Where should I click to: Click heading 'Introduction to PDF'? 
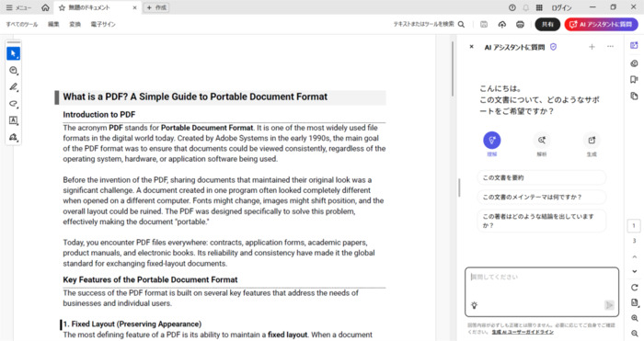(99, 115)
